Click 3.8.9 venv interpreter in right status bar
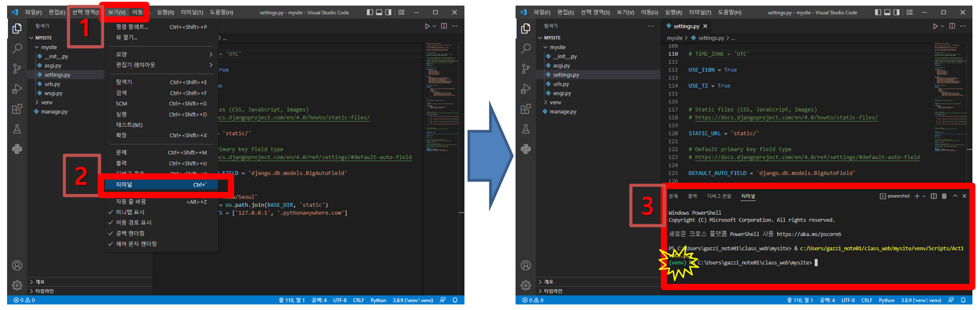 [x=921, y=300]
